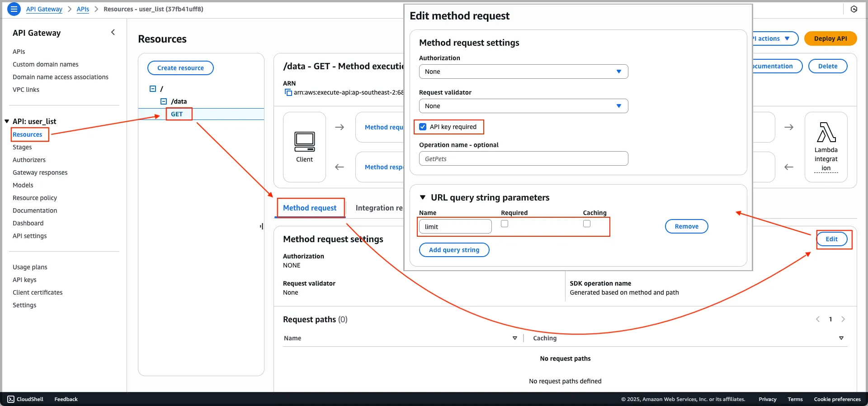Open the Authorization dropdown
The image size is (868, 406).
point(523,72)
